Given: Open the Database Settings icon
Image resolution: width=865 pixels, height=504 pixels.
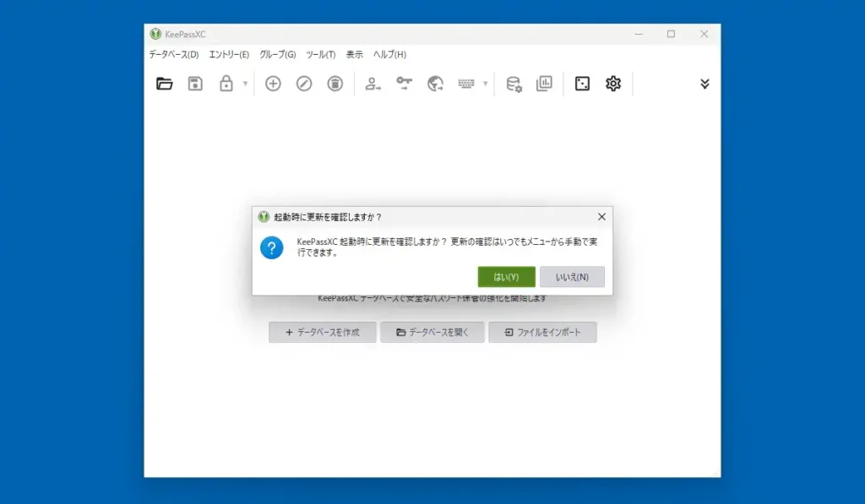Looking at the screenshot, I should point(514,84).
